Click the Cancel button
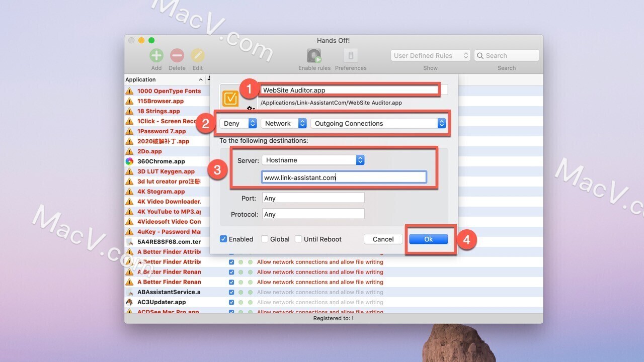The width and height of the screenshot is (644, 362). coord(383,239)
